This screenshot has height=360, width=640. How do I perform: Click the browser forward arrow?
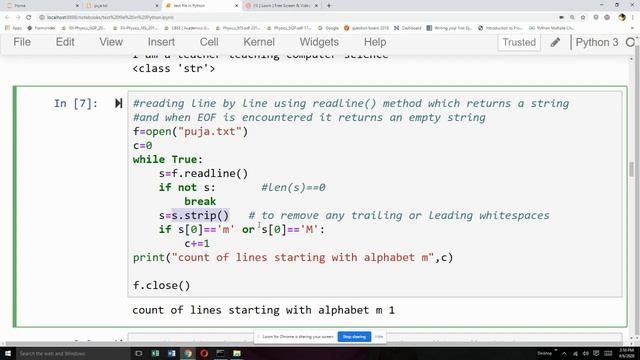(x=18, y=17)
